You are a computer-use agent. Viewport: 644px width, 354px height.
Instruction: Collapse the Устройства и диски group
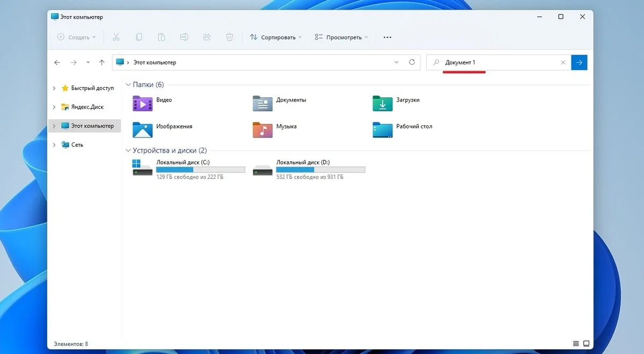point(128,151)
